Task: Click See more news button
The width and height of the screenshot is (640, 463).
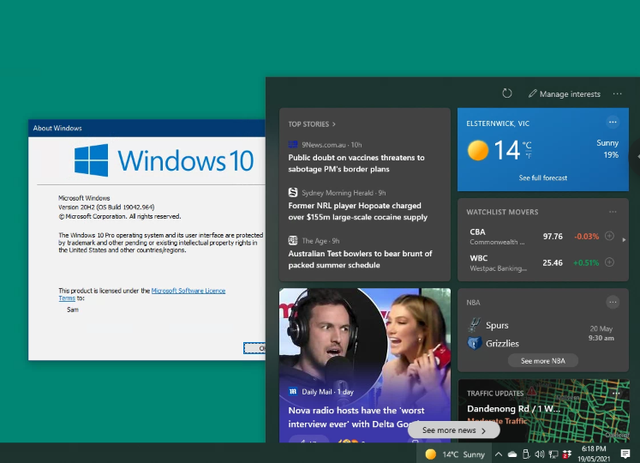Action: (453, 430)
